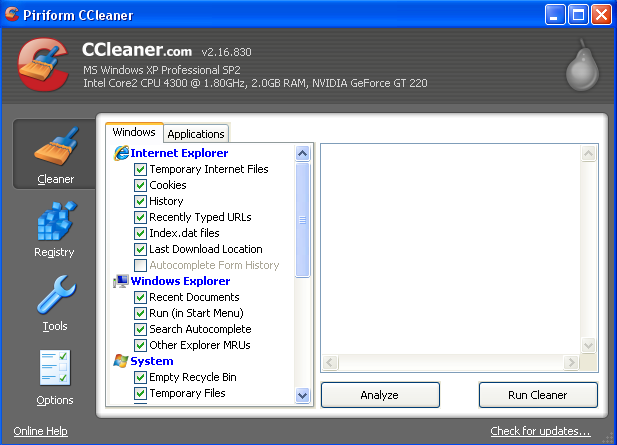Click the CCleaner logo in the header

click(x=43, y=65)
